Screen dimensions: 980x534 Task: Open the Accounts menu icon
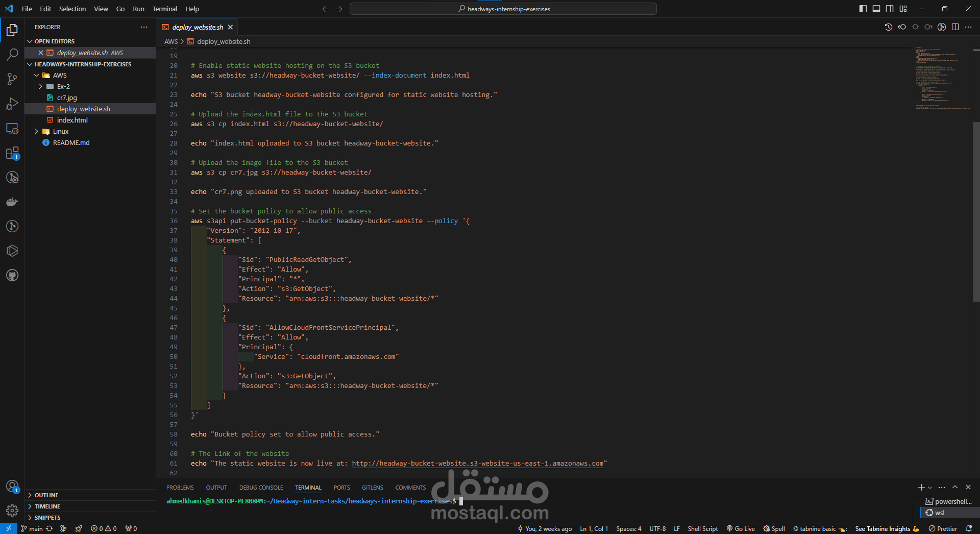click(12, 487)
